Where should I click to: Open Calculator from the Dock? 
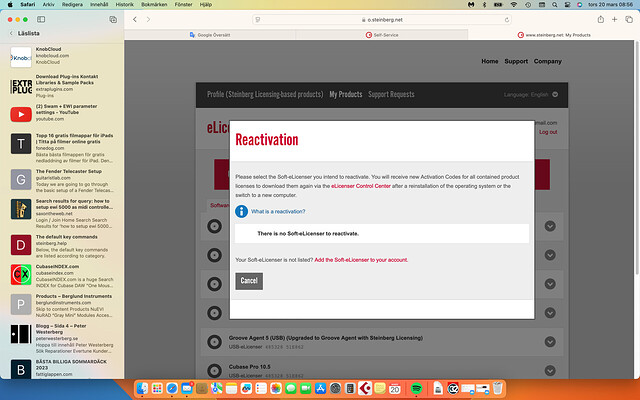point(350,388)
